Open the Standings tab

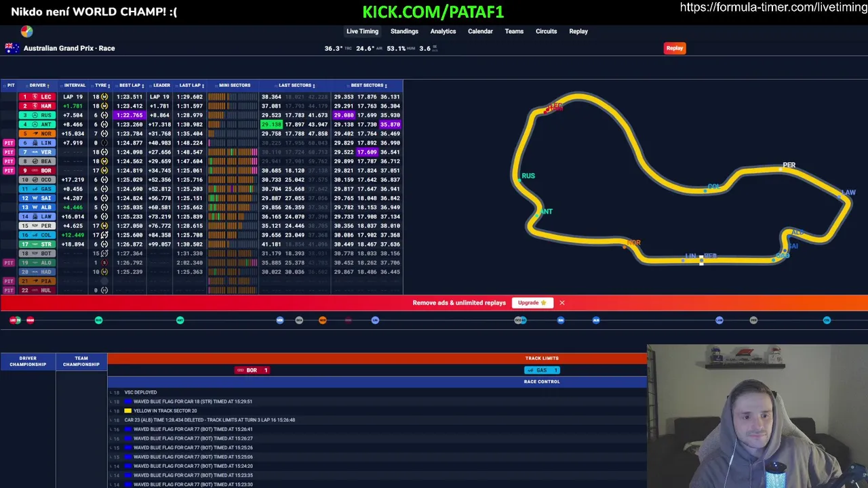404,31
